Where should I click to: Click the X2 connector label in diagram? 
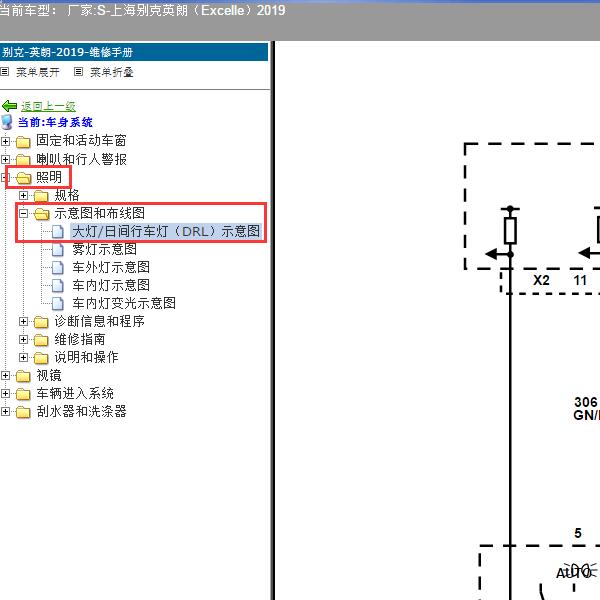click(541, 280)
